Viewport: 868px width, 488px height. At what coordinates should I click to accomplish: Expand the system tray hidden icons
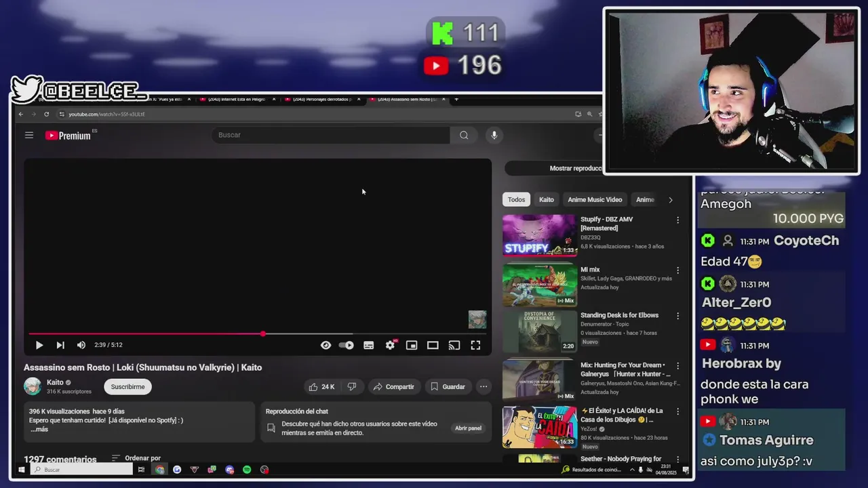tap(632, 470)
